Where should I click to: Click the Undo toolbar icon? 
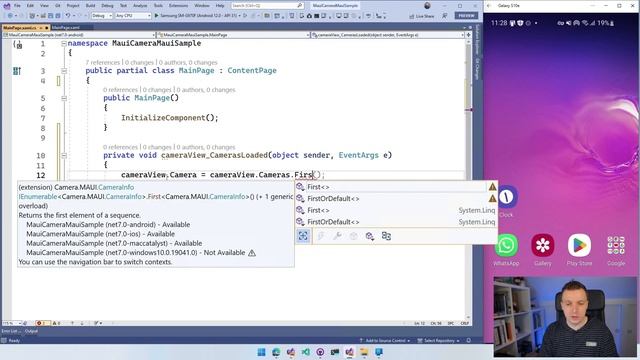(x=68, y=16)
